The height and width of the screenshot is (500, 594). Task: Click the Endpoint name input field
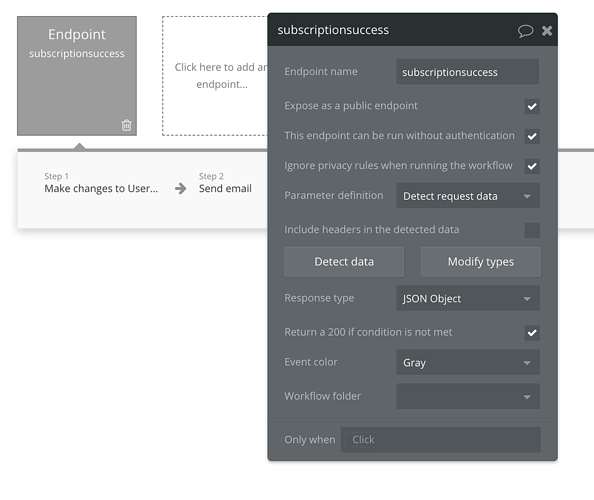pyautogui.click(x=467, y=72)
